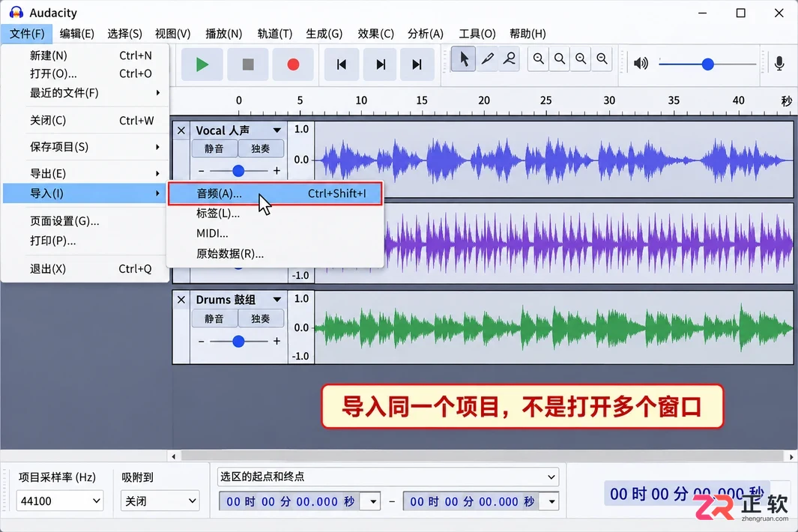Expand the 最近的文件(F) submenu
Image resolution: width=798 pixels, height=532 pixels.
click(85, 93)
